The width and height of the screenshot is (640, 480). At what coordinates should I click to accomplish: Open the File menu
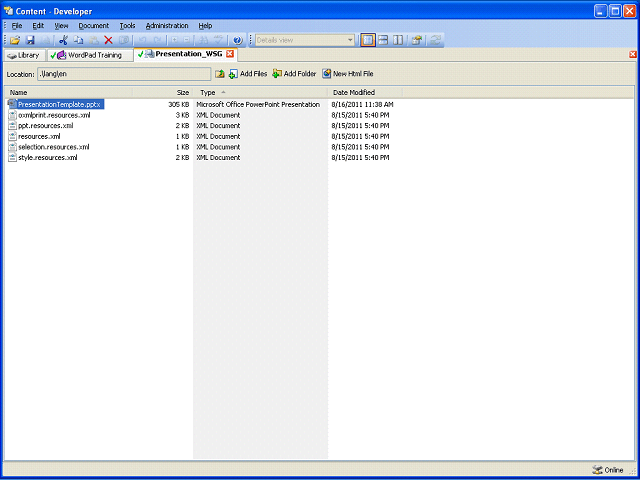(17, 26)
